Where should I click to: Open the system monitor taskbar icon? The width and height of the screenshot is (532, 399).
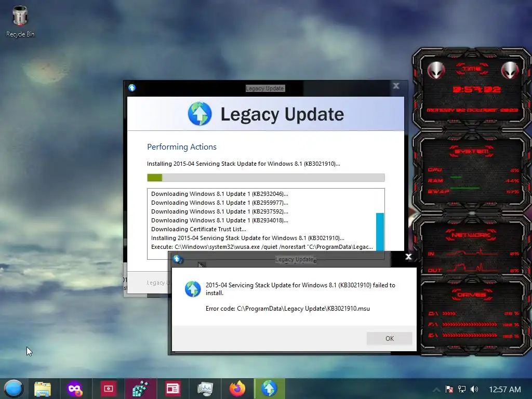(x=205, y=389)
